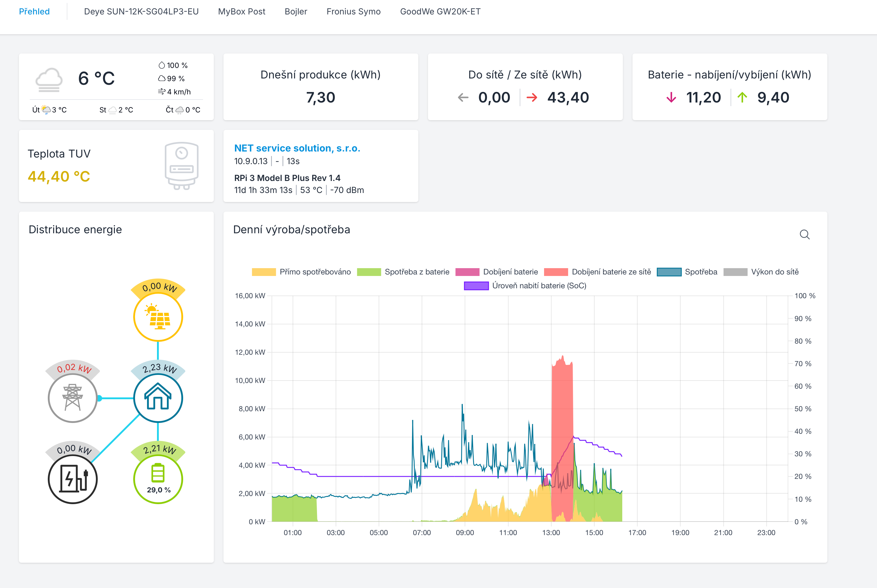Click the EV charging station icon

click(x=72, y=479)
